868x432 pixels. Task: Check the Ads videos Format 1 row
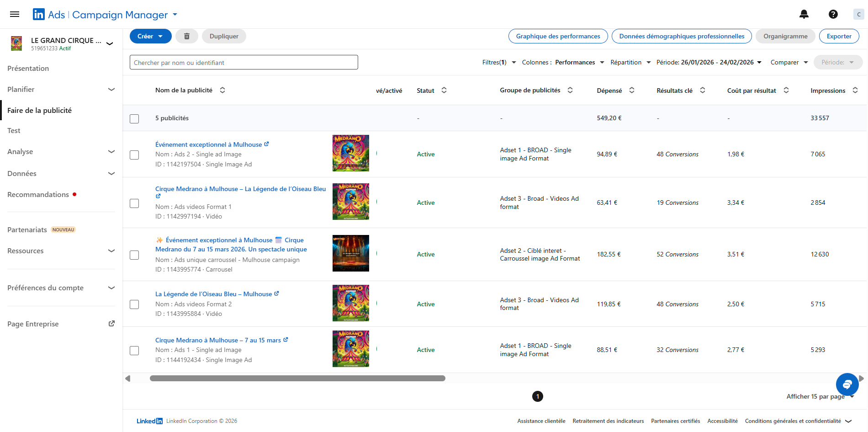pyautogui.click(x=134, y=203)
